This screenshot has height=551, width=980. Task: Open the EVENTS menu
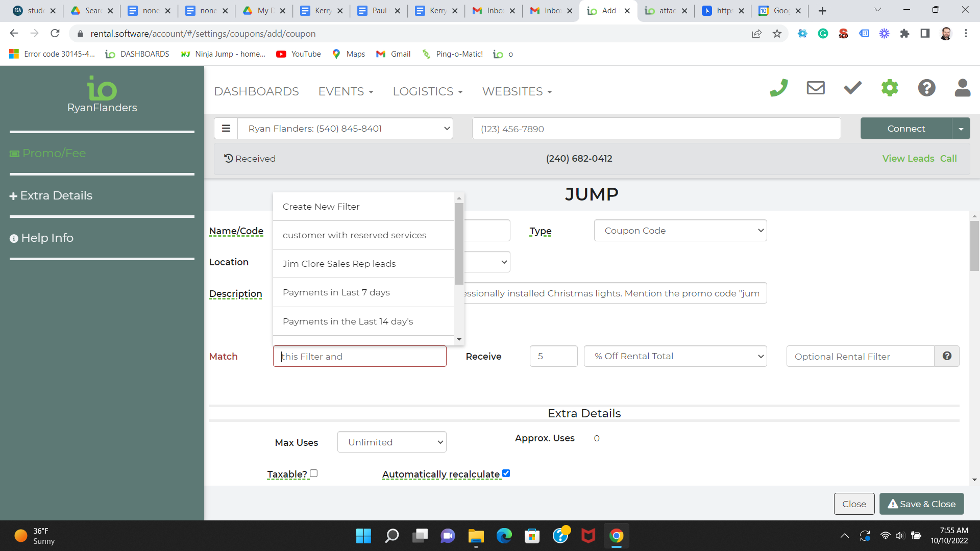click(x=346, y=91)
